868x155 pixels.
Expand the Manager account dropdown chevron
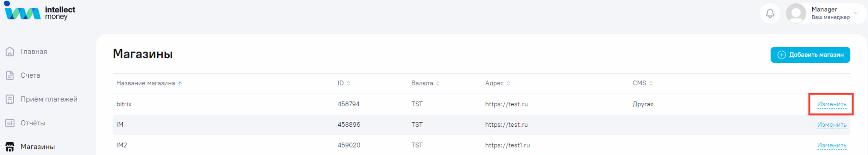pos(856,13)
